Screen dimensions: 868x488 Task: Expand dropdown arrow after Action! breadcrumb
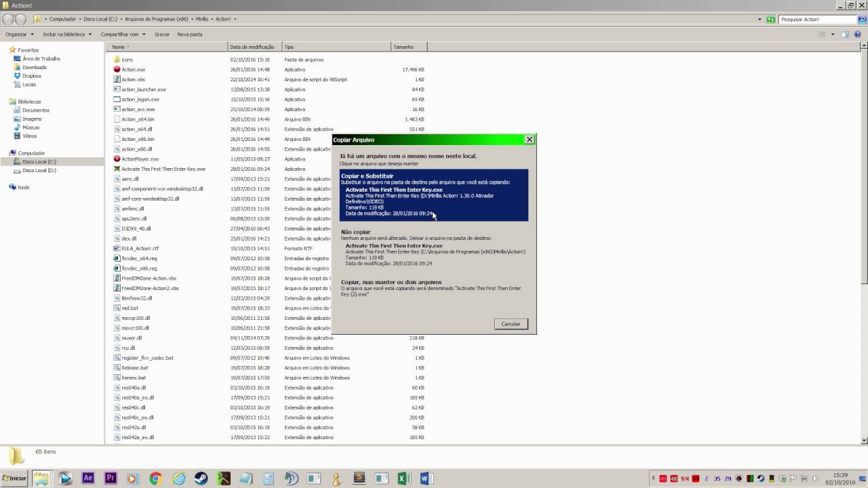point(235,19)
